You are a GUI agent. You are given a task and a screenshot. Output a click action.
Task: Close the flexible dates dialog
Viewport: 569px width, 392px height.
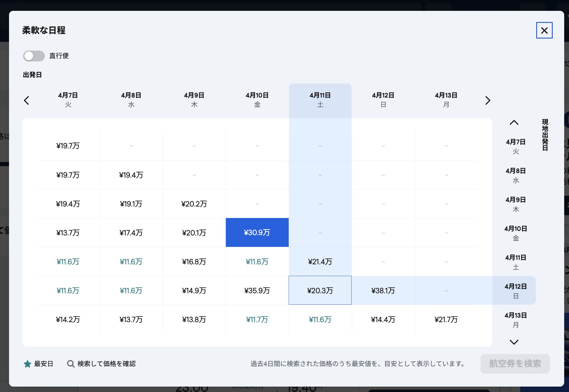544,30
